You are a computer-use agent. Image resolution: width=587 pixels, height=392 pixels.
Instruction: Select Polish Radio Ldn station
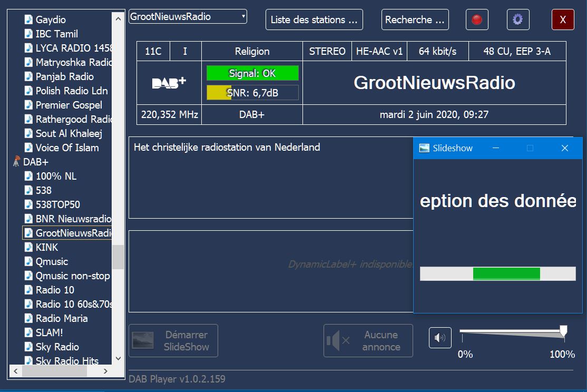(72, 91)
